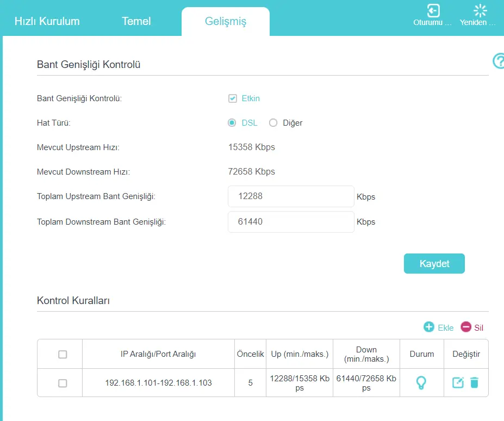Viewport: 504px width, 421px height.
Task: Focus Toplam Downstream Bant Genişliği field
Action: click(291, 222)
